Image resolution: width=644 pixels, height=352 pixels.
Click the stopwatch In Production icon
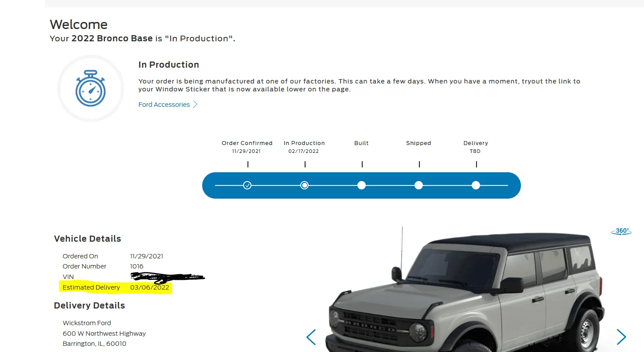pos(91,88)
